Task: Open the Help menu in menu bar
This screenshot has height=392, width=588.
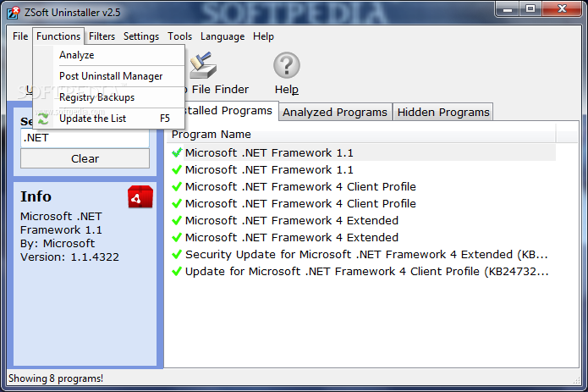Action: pyautogui.click(x=263, y=36)
